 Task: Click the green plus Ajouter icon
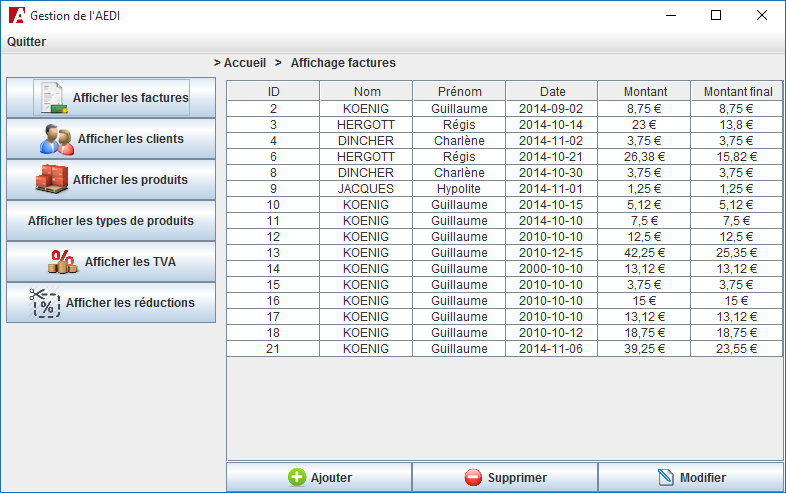[297, 478]
